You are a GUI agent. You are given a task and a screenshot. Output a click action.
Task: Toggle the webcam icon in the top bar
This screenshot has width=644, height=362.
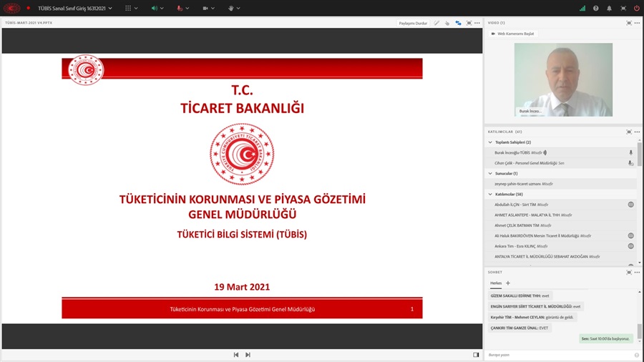(x=205, y=8)
